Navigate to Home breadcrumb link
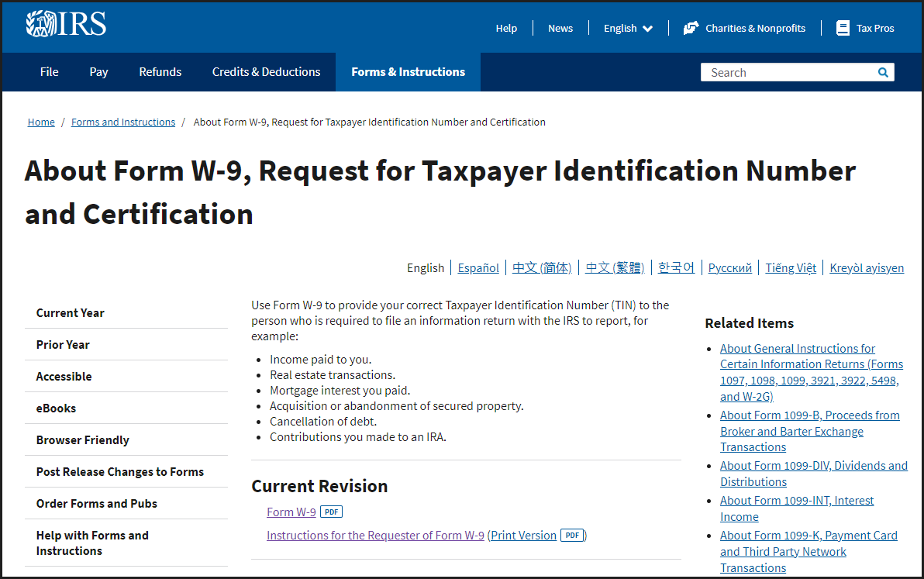924x579 pixels. pyautogui.click(x=41, y=122)
